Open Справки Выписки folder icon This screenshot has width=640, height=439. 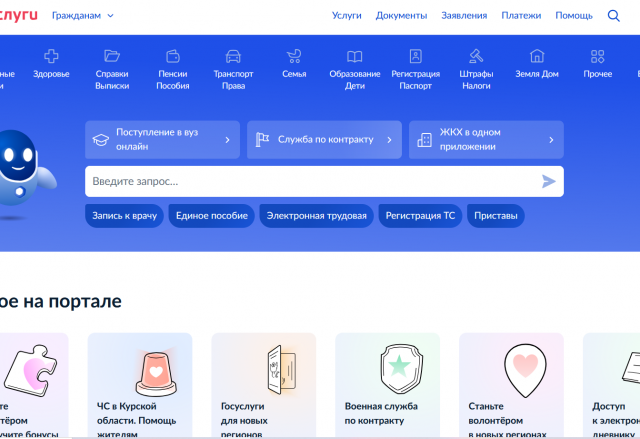[112, 56]
